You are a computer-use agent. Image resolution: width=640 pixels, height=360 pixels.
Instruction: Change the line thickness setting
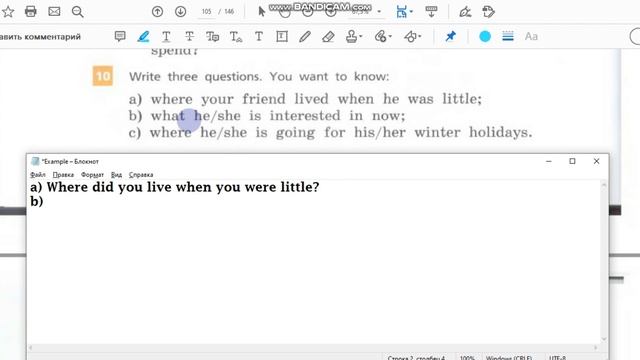coord(508,36)
